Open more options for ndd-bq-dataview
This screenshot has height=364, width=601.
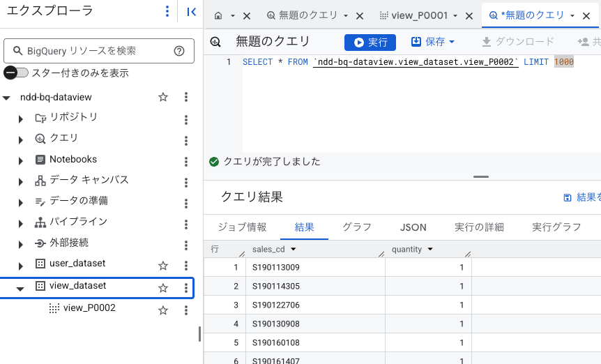186,97
